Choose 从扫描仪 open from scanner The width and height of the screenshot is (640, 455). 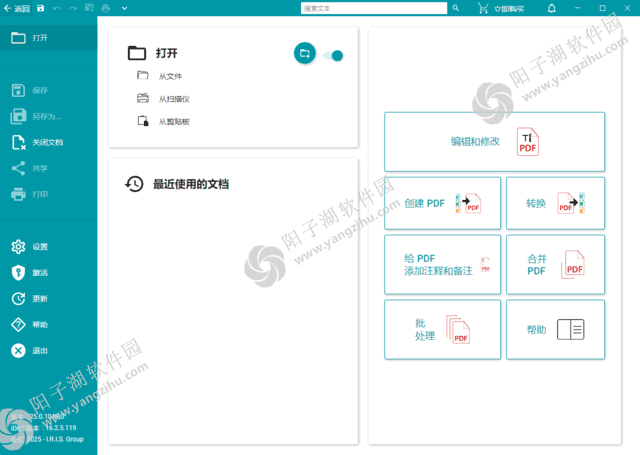(163, 99)
